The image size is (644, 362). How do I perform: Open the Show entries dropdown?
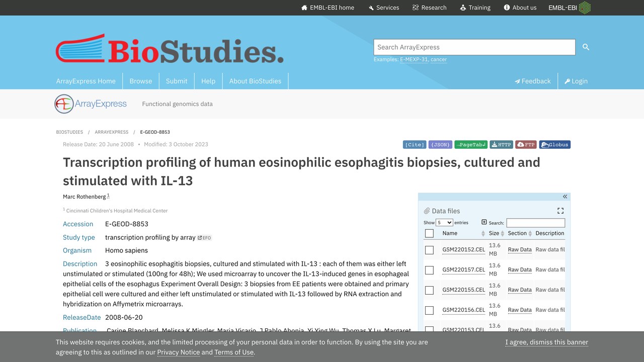click(x=444, y=223)
